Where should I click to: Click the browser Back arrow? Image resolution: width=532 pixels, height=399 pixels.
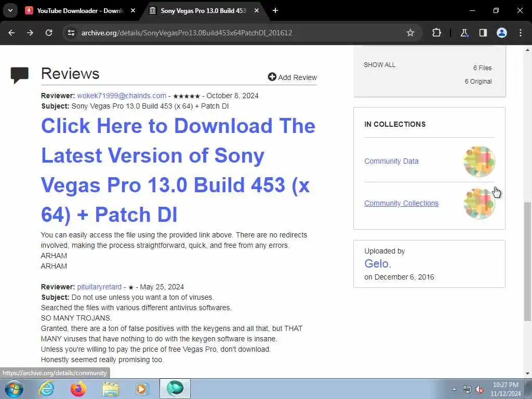click(x=11, y=33)
